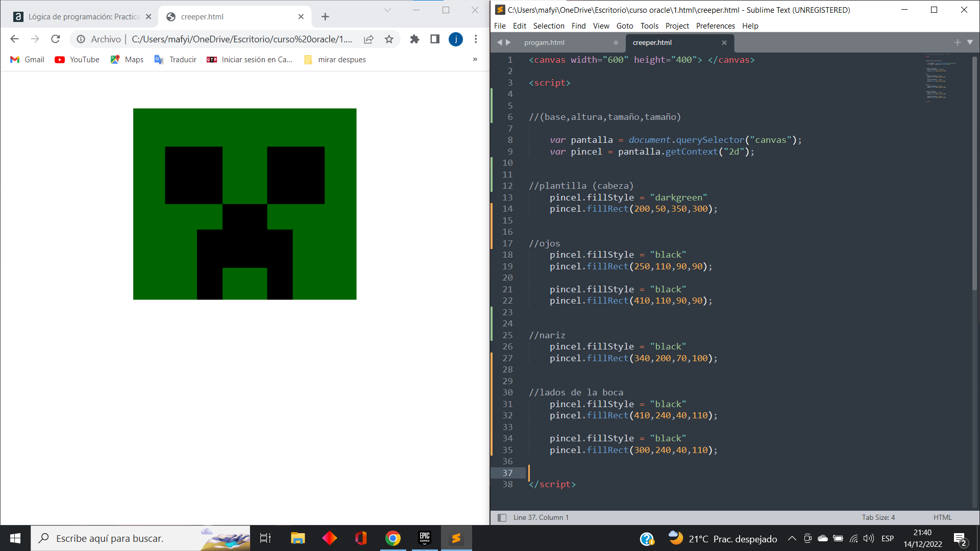
Task: Open Chrome three-dot menu
Action: [476, 39]
